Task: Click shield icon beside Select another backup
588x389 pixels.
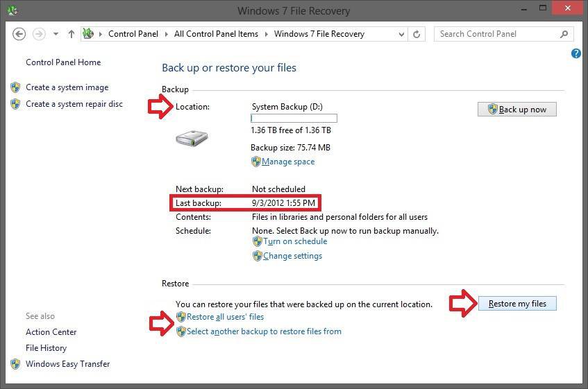Action: 180,331
